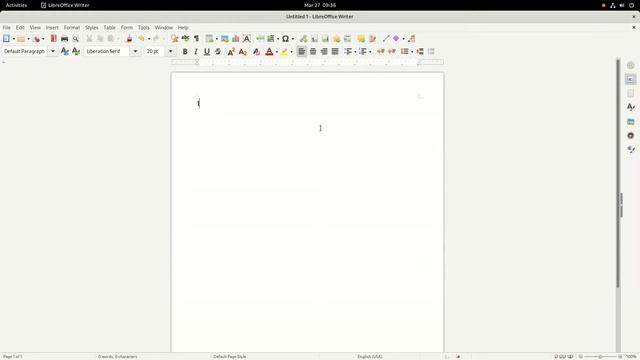This screenshot has width=640, height=360.
Task: Click the Insert Image icon
Action: (225, 39)
